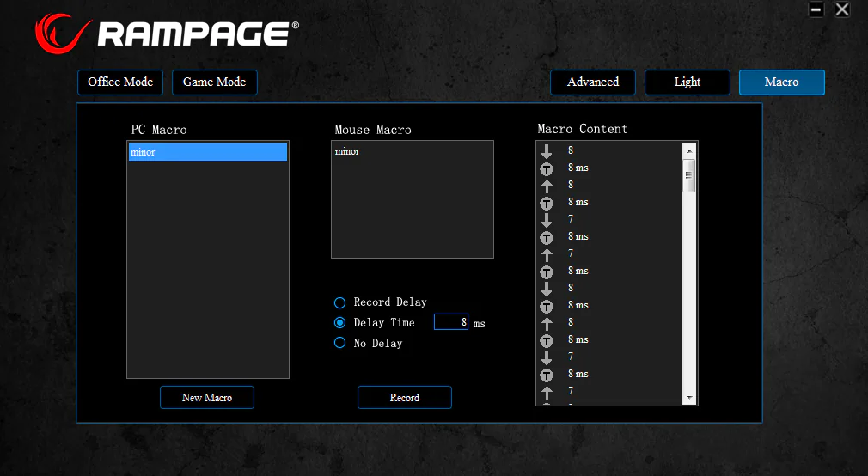Viewport: 868px width, 476px height.
Task: Select the timer icon just after first key-up 8
Action: point(547,203)
